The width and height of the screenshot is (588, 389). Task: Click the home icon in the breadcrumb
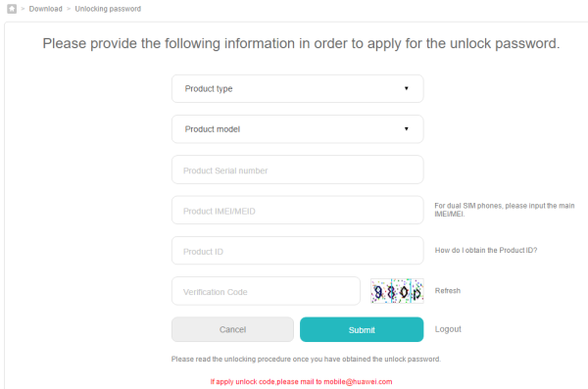(12, 9)
